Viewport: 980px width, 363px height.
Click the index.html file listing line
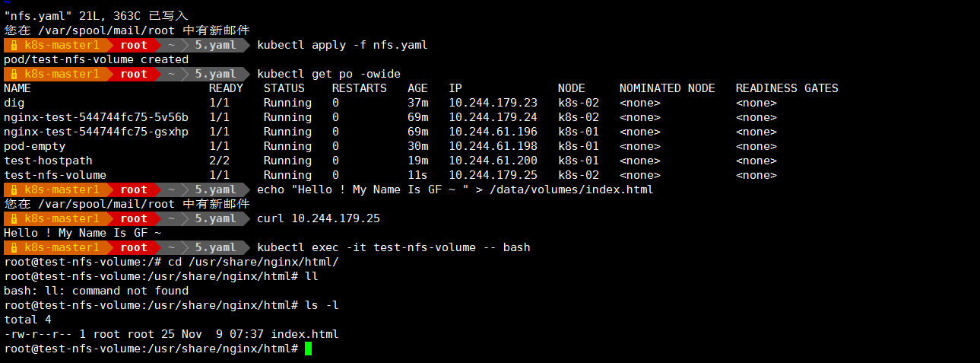[x=171, y=334]
